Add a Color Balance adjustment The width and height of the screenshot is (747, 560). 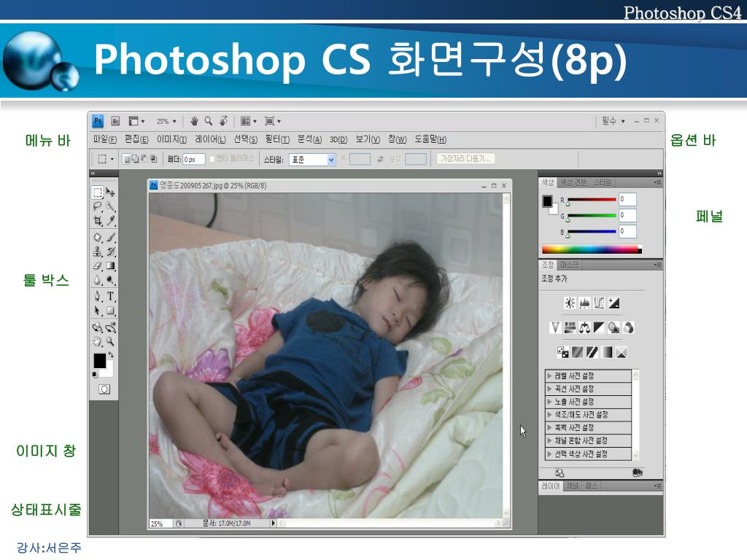584,327
